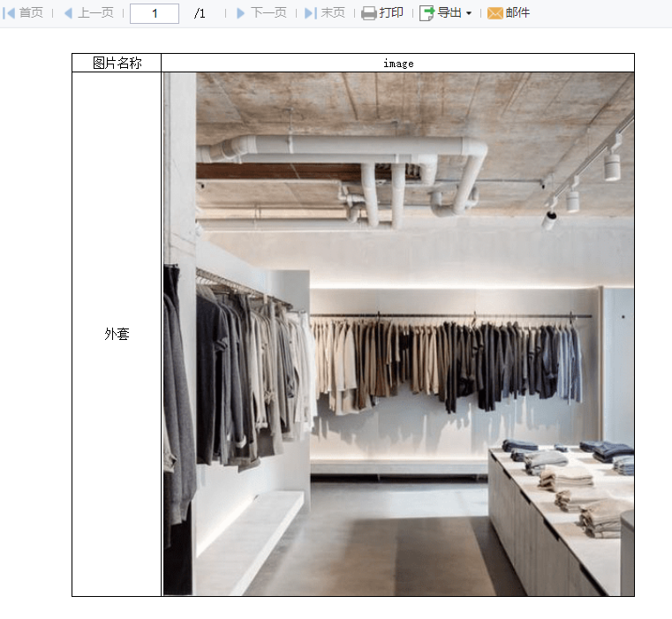The height and width of the screenshot is (619, 672).
Task: Focus the page number input field
Action: pos(155,14)
